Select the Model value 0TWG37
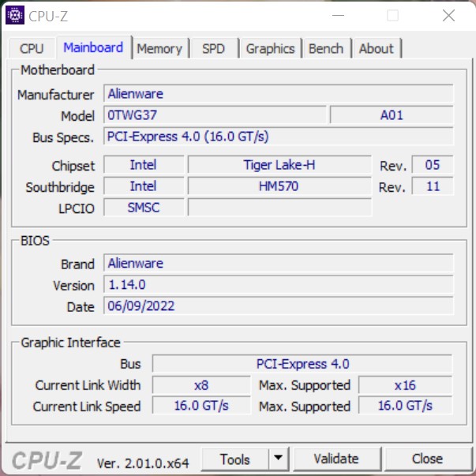 coord(215,115)
